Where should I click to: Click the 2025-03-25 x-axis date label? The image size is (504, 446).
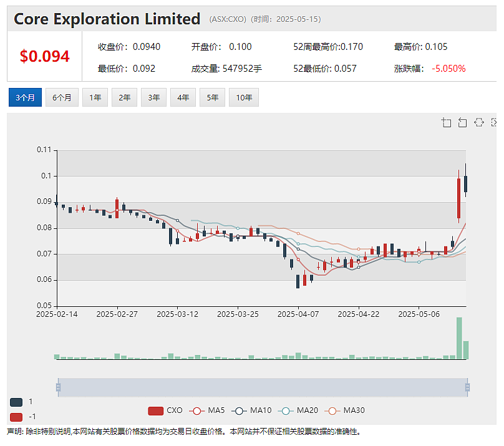click(238, 314)
